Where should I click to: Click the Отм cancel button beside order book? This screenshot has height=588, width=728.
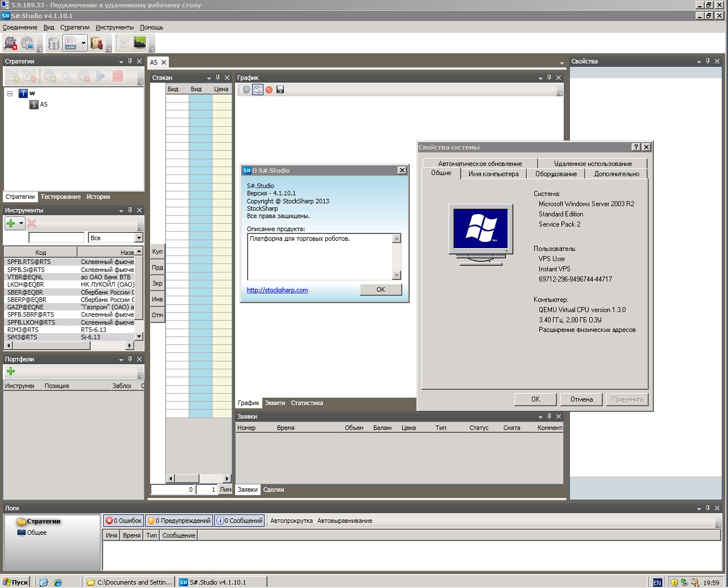click(157, 315)
